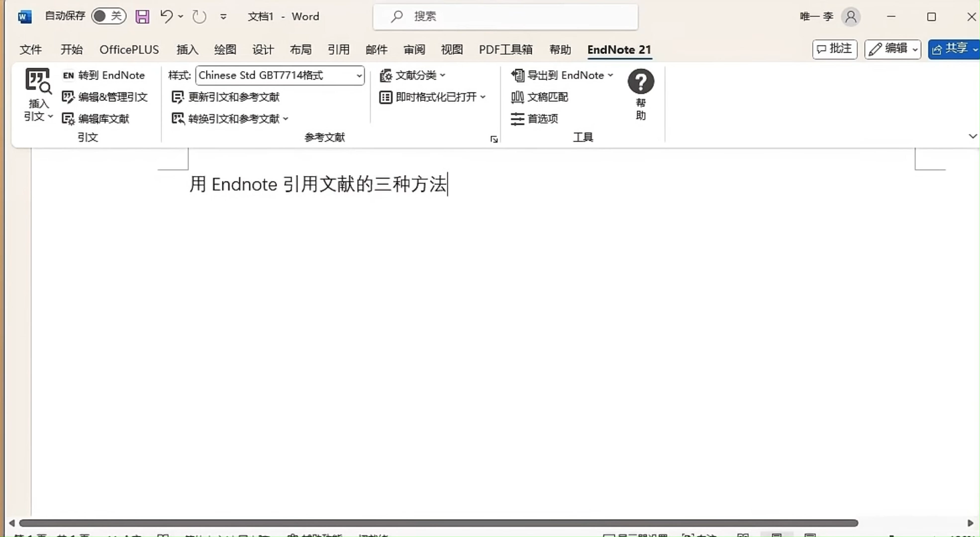This screenshot has width=980, height=537.
Task: Switch to the 绘图 tab
Action: [225, 50]
